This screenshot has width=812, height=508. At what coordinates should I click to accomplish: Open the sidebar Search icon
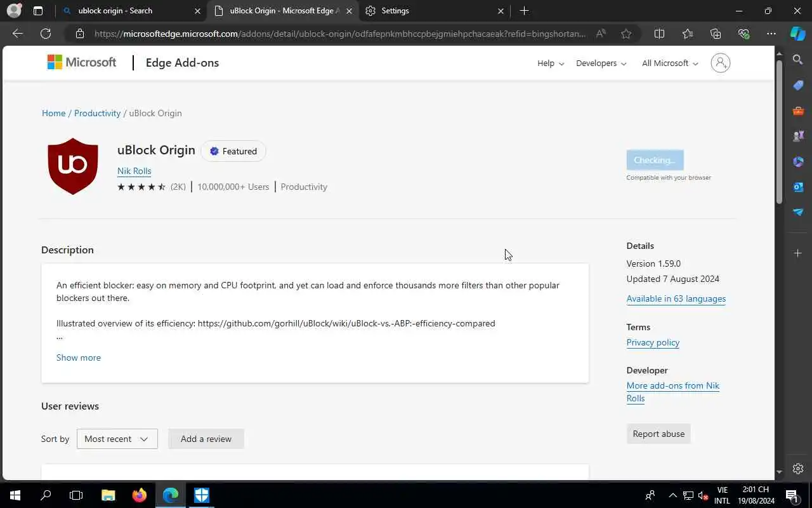[798, 60]
